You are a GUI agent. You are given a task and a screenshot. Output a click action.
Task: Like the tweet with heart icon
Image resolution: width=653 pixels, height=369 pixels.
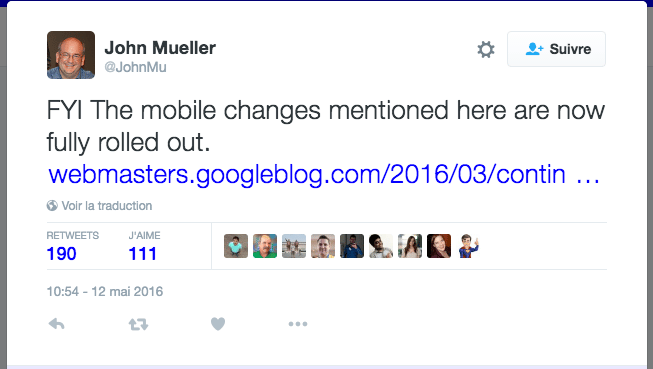coord(218,324)
